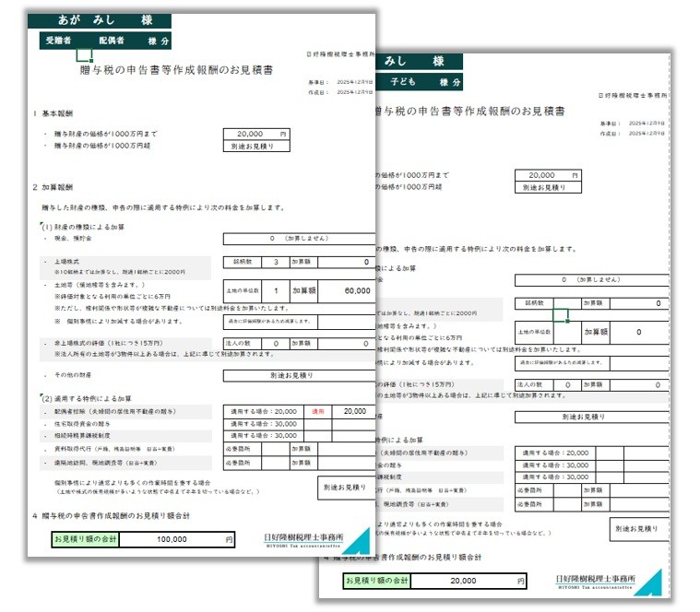The width and height of the screenshot is (700, 612).
Task: Click the selected green-bordered cell under 受贈者
Action: pyautogui.click(x=83, y=56)
